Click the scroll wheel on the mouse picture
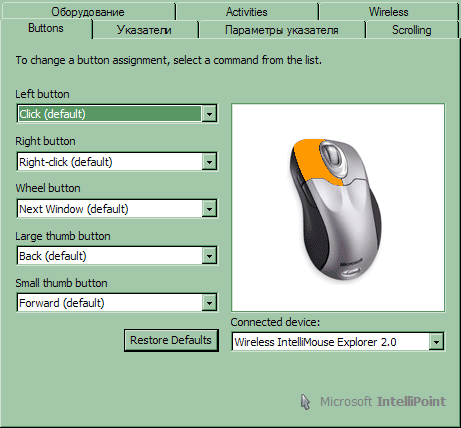Image resolution: width=461 pixels, height=428 pixels. click(x=333, y=155)
